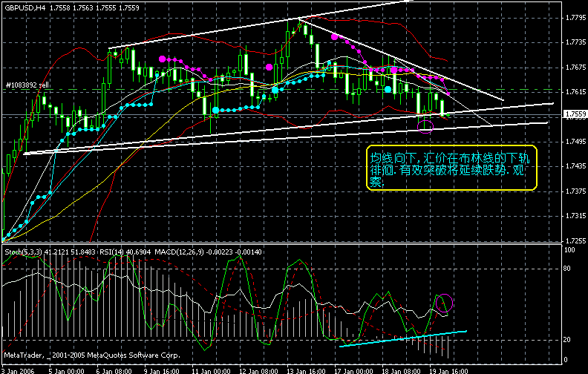Click the 1.7735 price axis label
Screen dimensions: 588x374
[575, 42]
